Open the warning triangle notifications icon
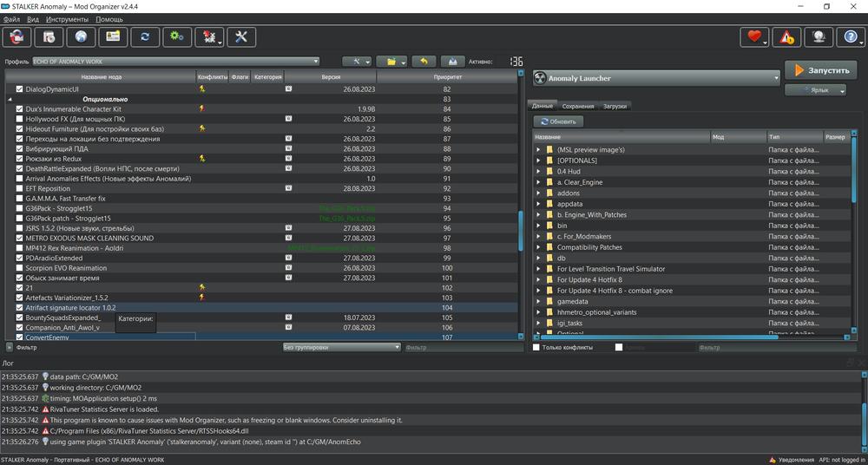 click(x=786, y=36)
